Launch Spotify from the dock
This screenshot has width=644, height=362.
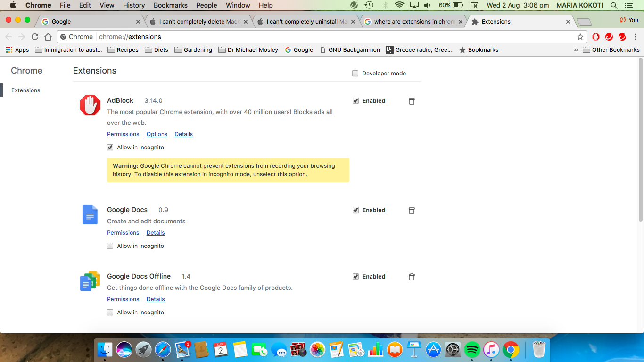472,349
